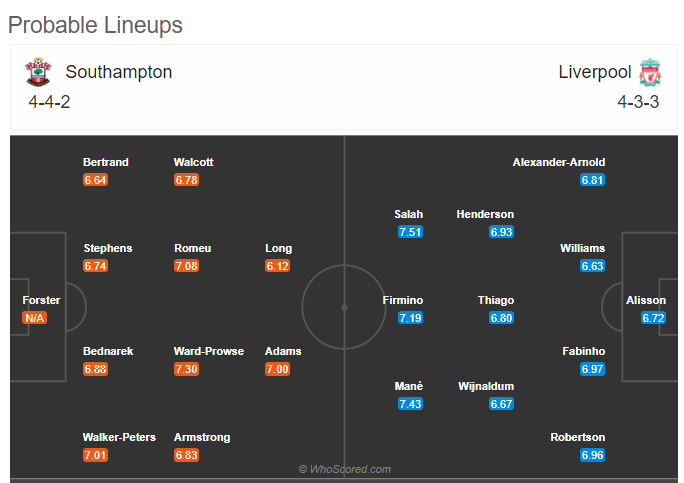Select Adams' 7.00 rating badge
The height and width of the screenshot is (483, 684).
[277, 369]
